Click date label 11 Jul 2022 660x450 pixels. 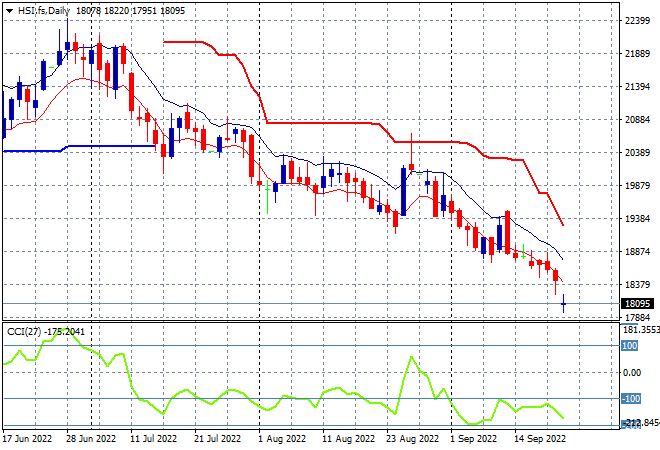point(154,439)
